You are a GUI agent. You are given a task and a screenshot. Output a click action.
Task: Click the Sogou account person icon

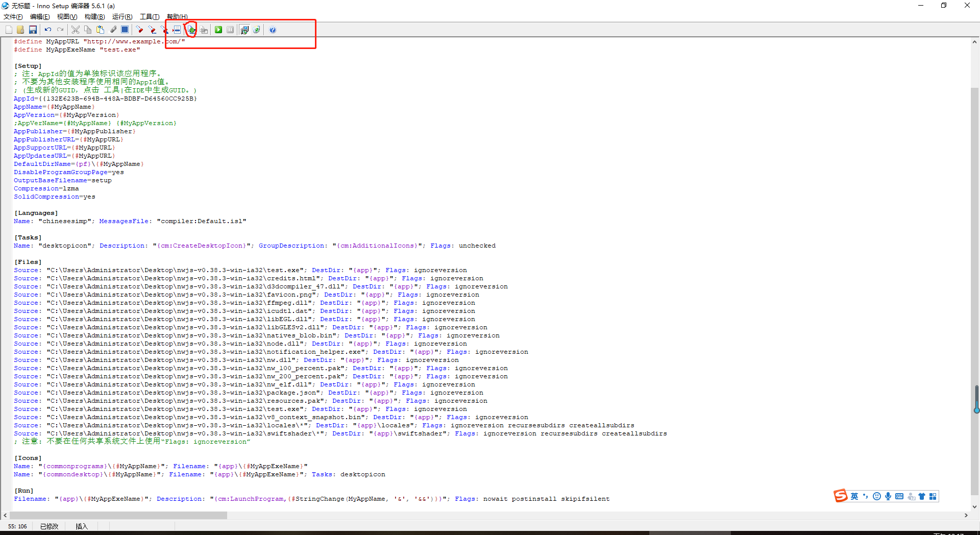click(x=911, y=496)
